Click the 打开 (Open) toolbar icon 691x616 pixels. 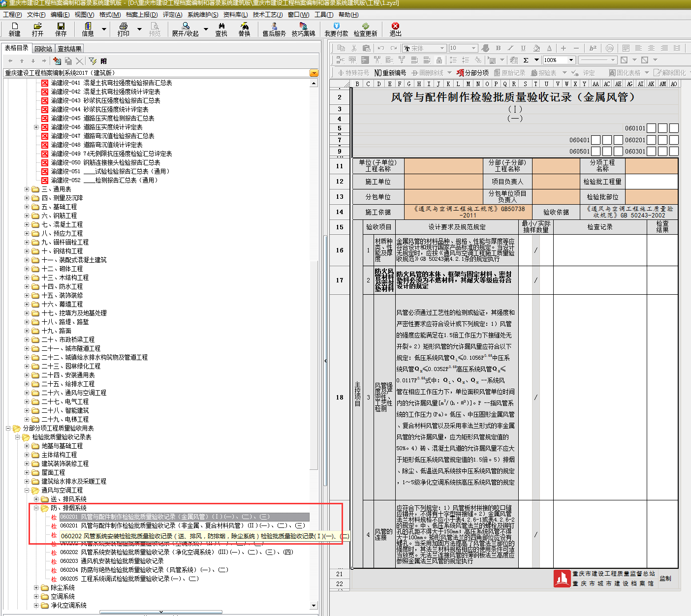tap(37, 29)
